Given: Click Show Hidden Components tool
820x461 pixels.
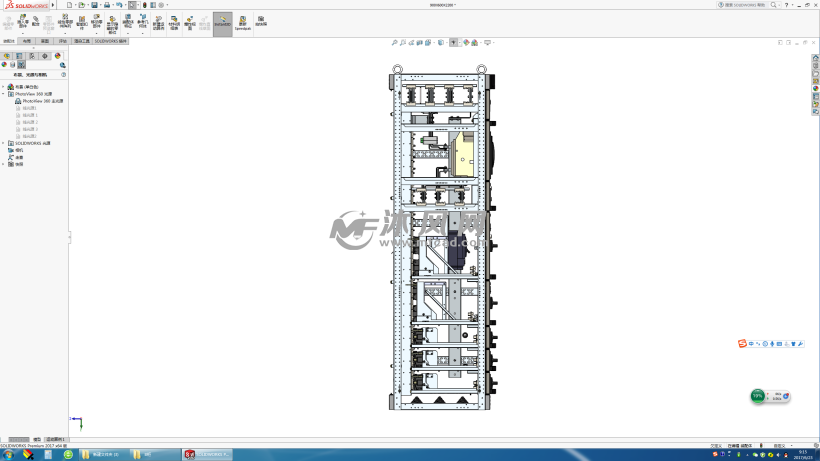Looking at the screenshot, I should tap(112, 25).
